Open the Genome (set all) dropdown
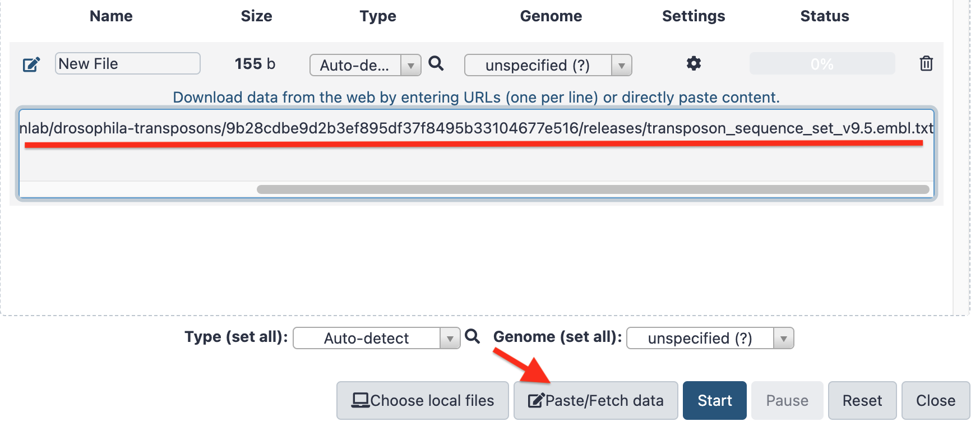 coord(783,338)
